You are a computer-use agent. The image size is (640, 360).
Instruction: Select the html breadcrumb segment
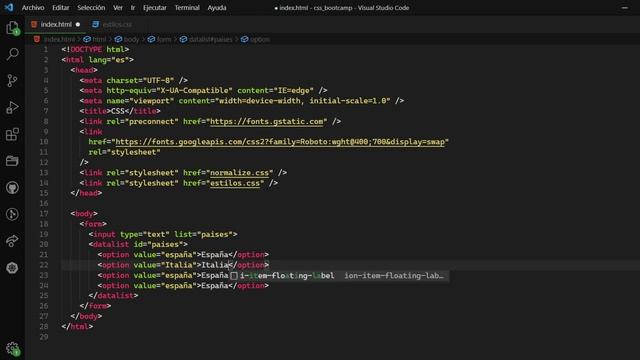pyautogui.click(x=99, y=39)
